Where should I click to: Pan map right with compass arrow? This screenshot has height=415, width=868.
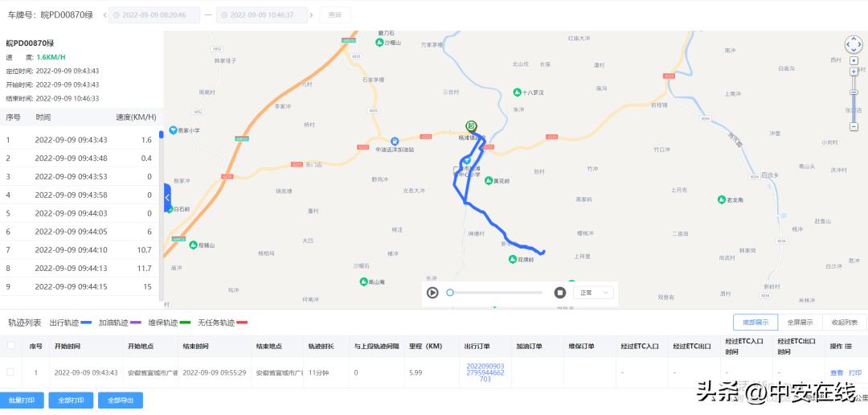[x=860, y=45]
